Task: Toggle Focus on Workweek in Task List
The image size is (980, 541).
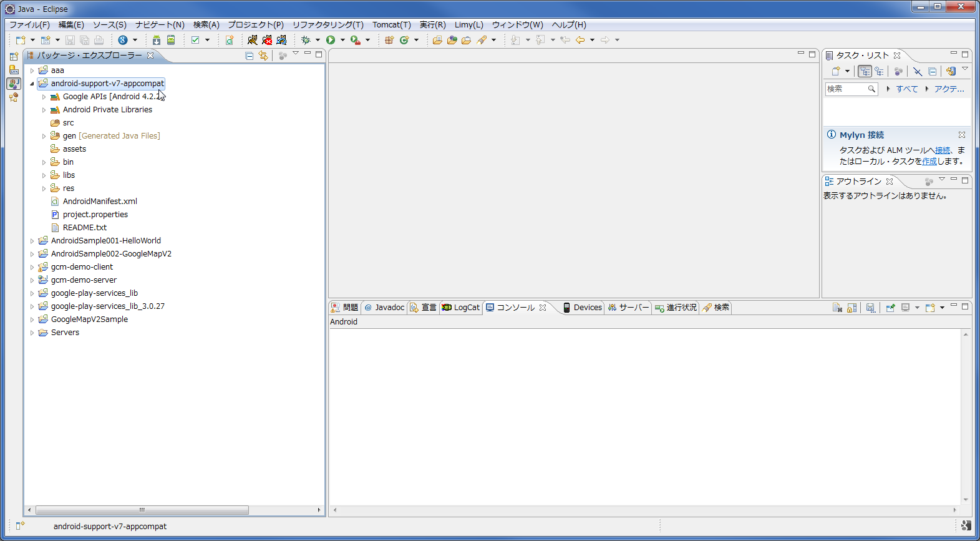Action: [x=898, y=71]
